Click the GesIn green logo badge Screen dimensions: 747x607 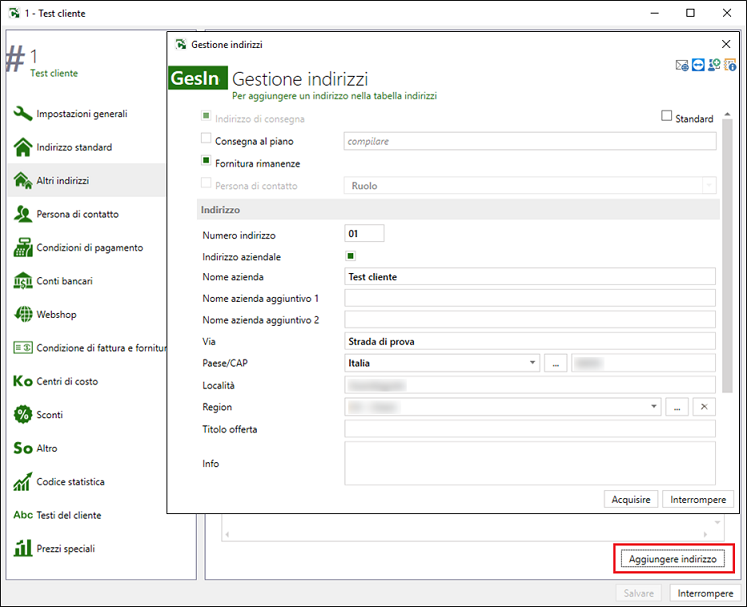tap(198, 78)
